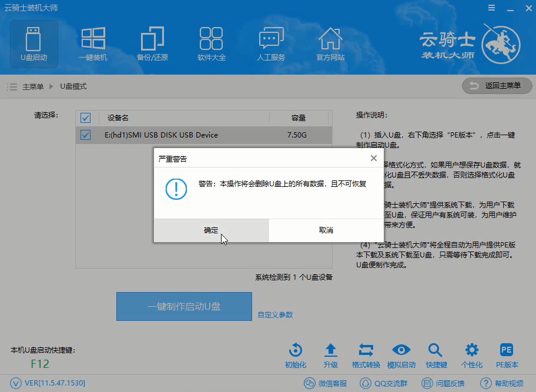The height and width of the screenshot is (392, 536).
Task: Toggle the select-all checkbox in device list header
Action: pos(86,118)
